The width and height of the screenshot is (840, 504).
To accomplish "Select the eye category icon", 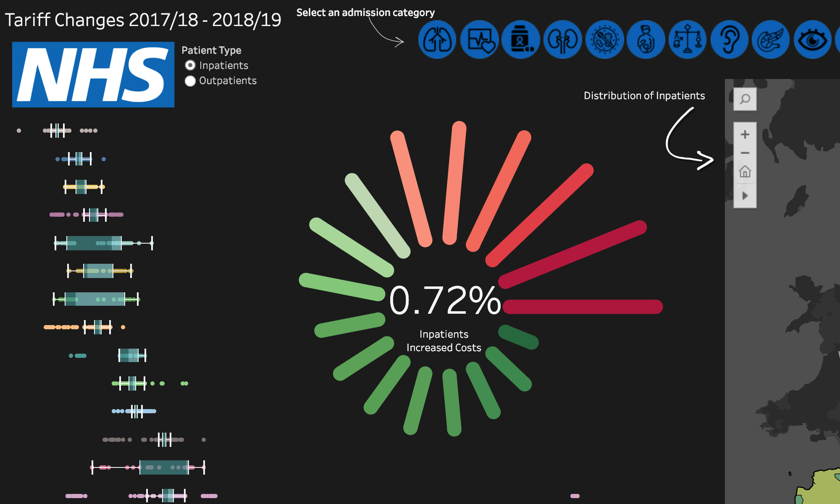I will pos(813,39).
